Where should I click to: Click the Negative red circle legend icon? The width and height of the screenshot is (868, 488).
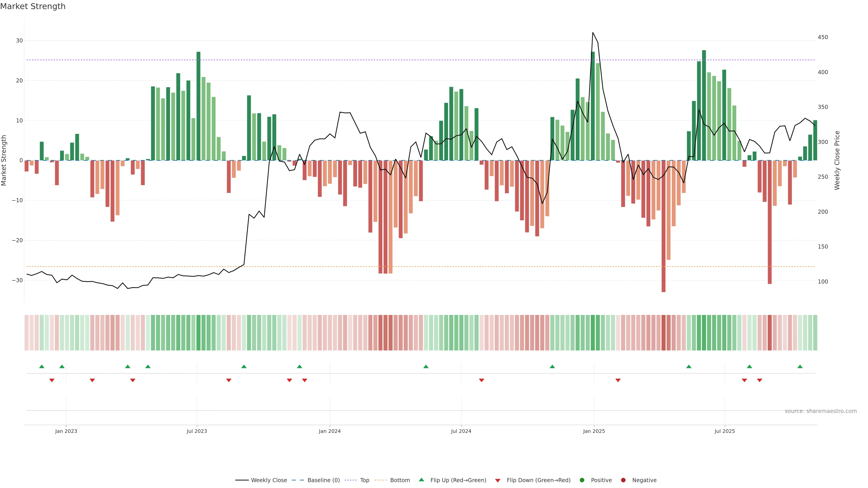623,480
